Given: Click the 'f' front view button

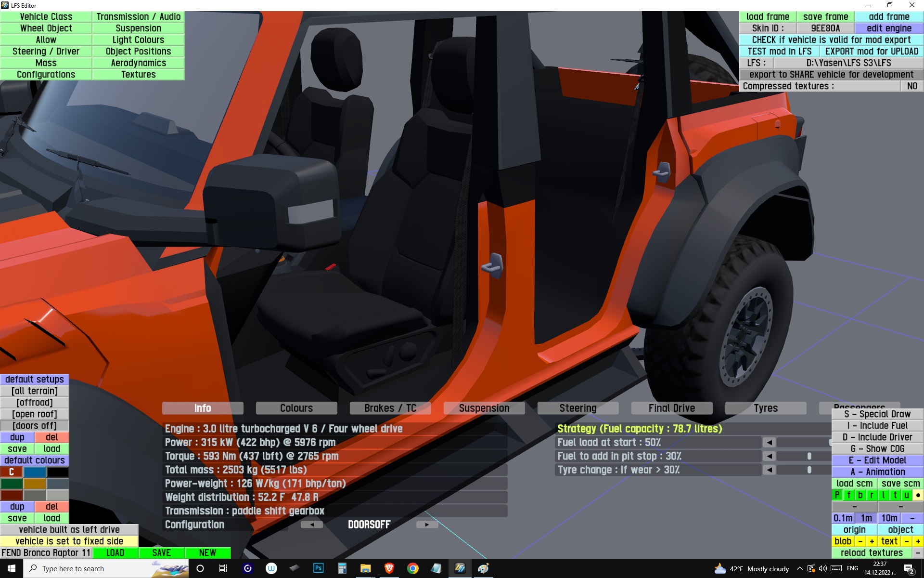Looking at the screenshot, I should coord(848,495).
